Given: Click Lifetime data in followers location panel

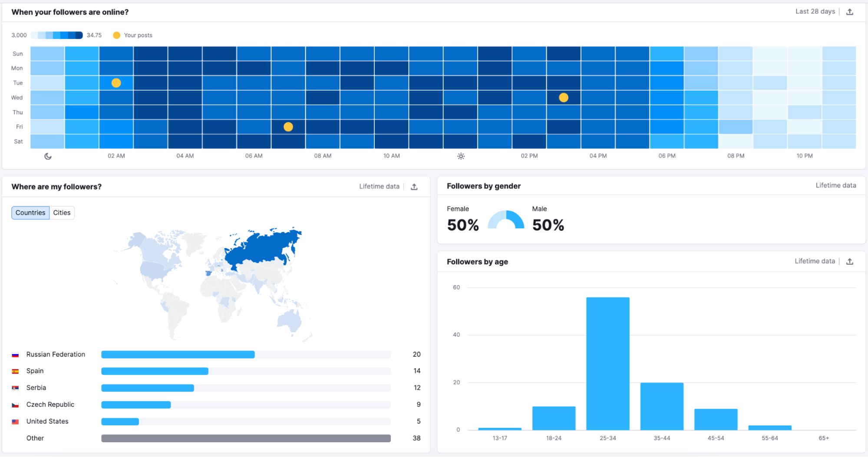Looking at the screenshot, I should click(379, 187).
